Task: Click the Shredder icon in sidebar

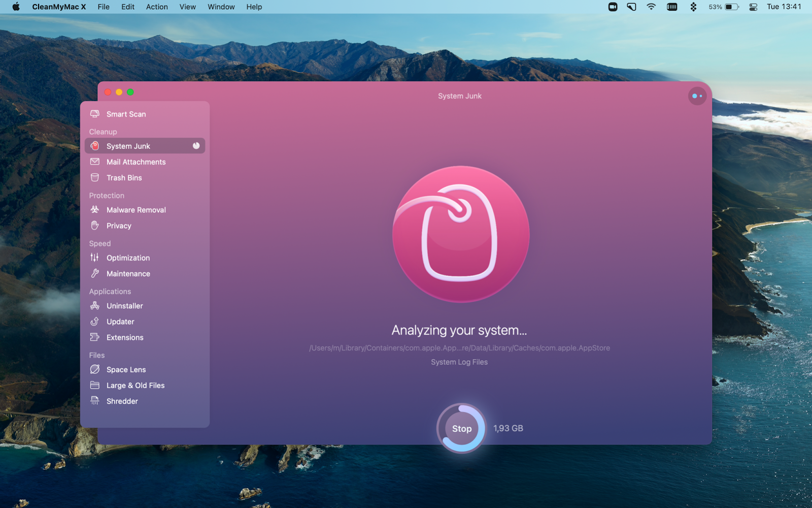Action: (95, 401)
